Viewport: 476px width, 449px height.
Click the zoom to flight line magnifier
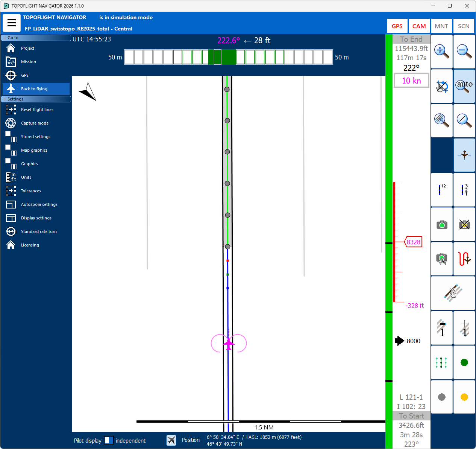464,120
